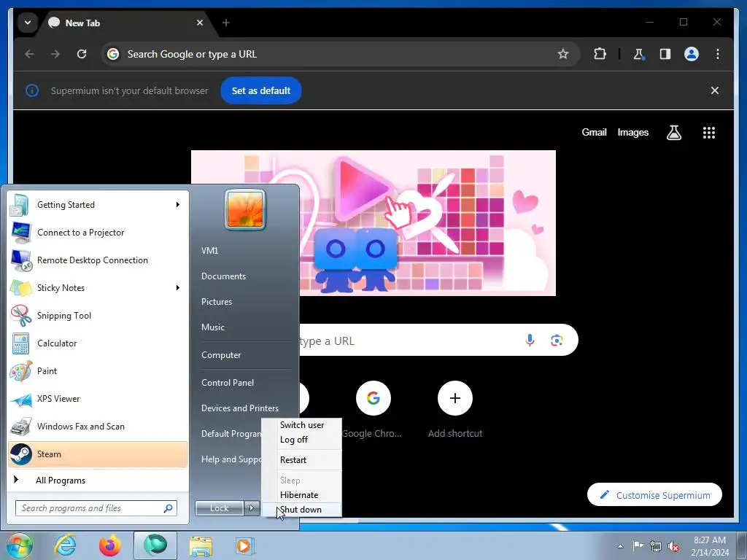Open the Google Chrome shortcut tile
Viewport: 747px width, 560px height.
click(373, 408)
